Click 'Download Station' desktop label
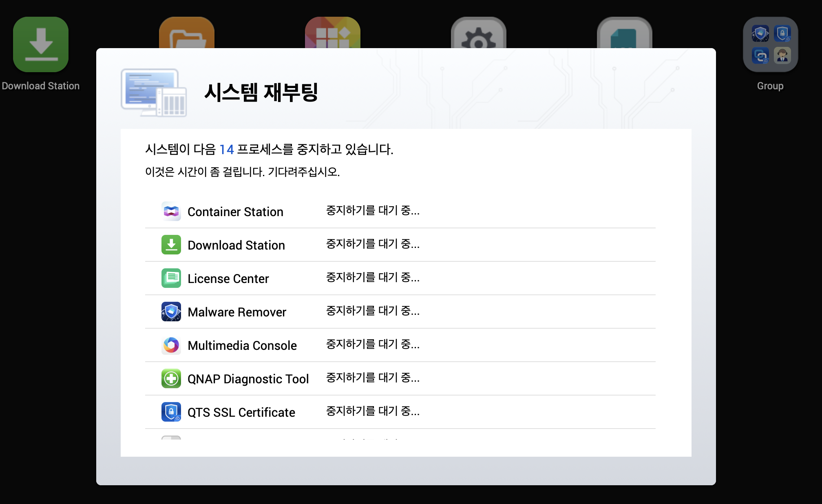 (x=41, y=86)
